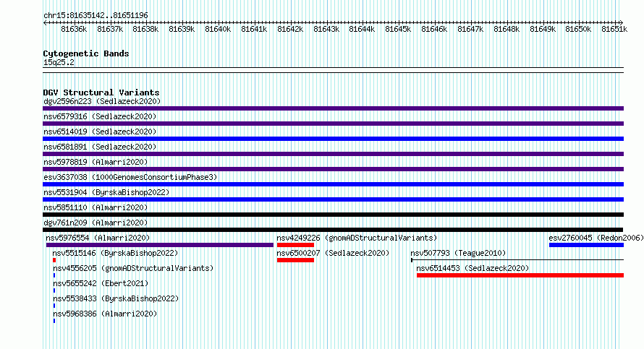Click ruler position 81640k
This screenshot has height=349, width=644.
tap(218, 29)
